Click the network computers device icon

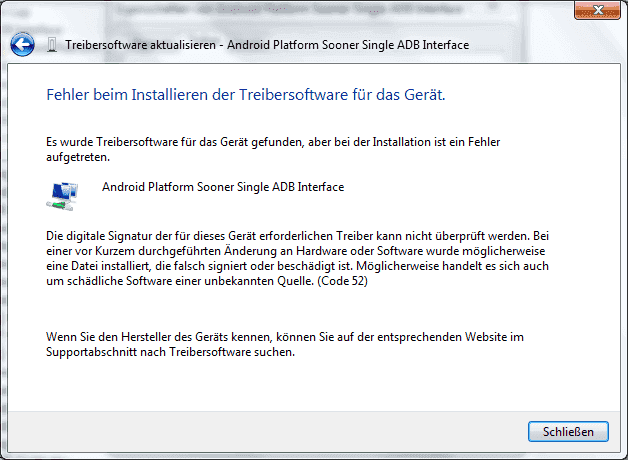tap(62, 196)
